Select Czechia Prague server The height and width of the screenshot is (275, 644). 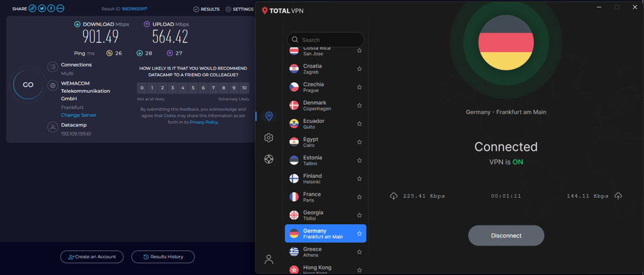tap(326, 87)
